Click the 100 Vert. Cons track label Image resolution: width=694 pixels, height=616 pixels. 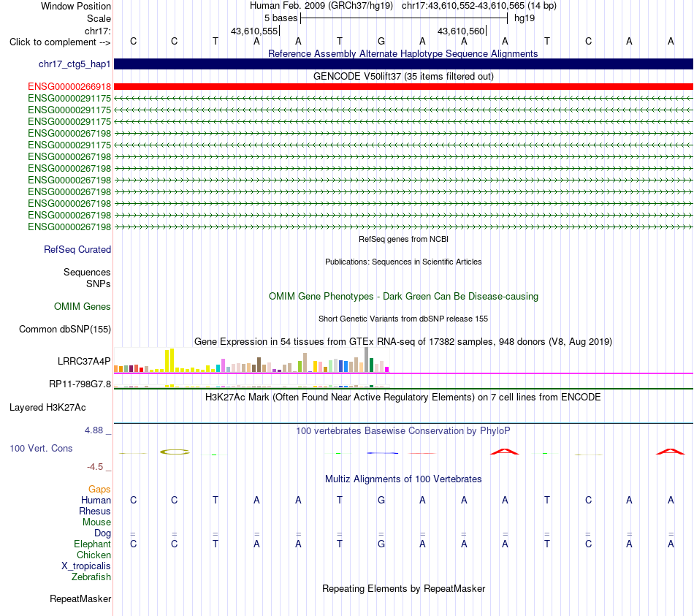(x=41, y=448)
